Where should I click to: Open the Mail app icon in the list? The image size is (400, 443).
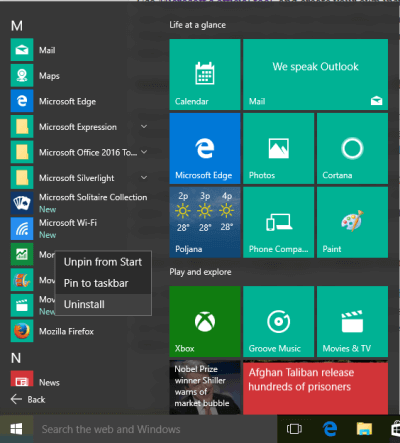[22, 50]
